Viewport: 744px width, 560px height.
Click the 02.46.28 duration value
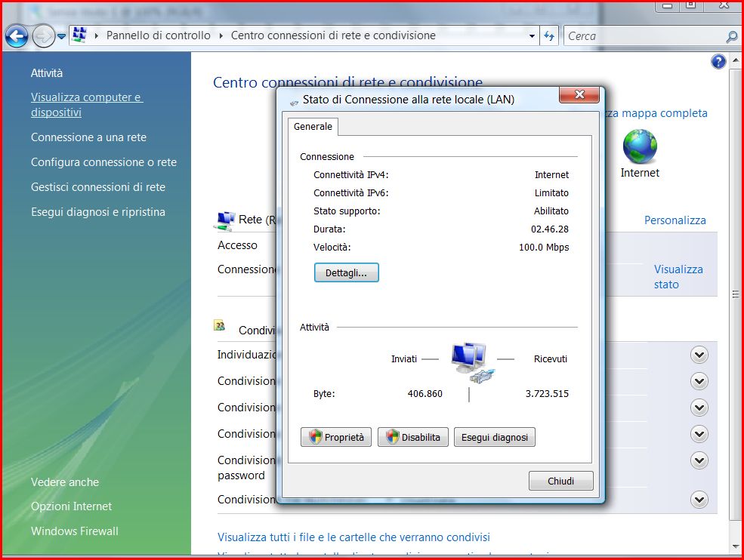click(549, 229)
